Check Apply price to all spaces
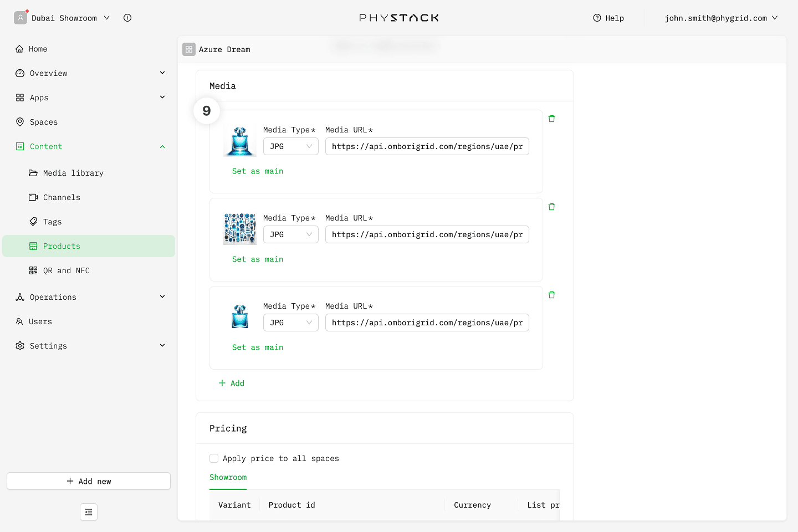This screenshot has height=532, width=798. [214, 458]
